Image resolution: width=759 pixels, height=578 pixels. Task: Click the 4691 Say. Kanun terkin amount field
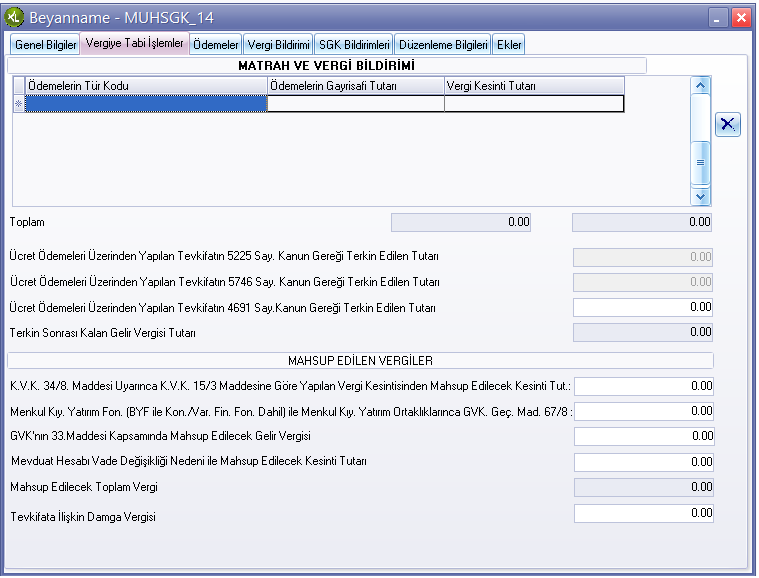point(642,307)
